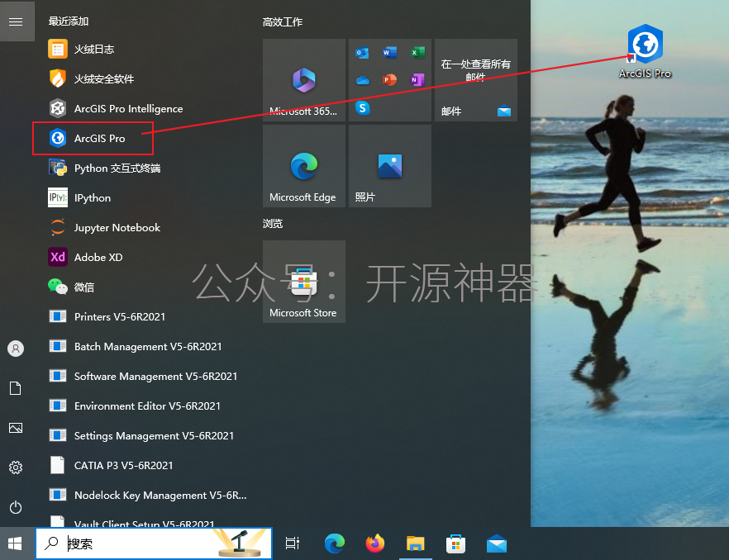Open Outlook in Office tile group
This screenshot has height=560, width=729.
tap(362, 53)
